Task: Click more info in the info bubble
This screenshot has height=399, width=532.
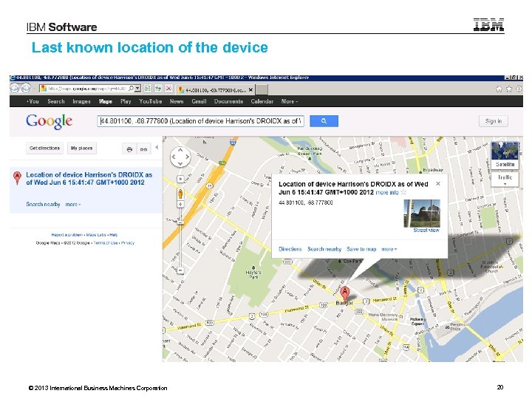Action: coord(386,192)
